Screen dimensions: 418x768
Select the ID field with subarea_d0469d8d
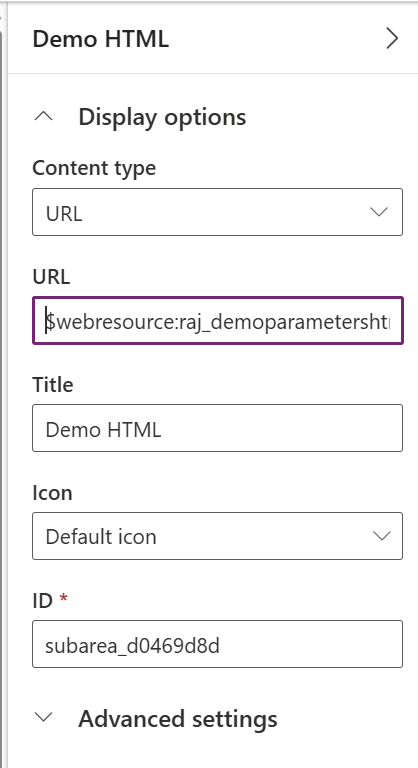(218, 644)
